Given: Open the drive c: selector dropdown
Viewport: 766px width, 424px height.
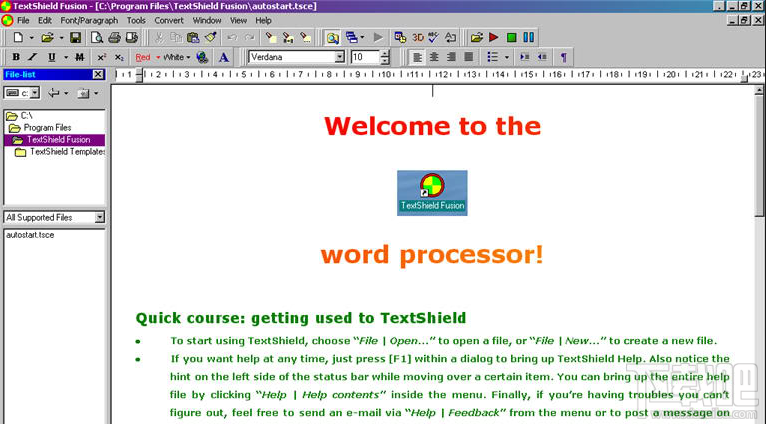Looking at the screenshot, I should pos(34,93).
